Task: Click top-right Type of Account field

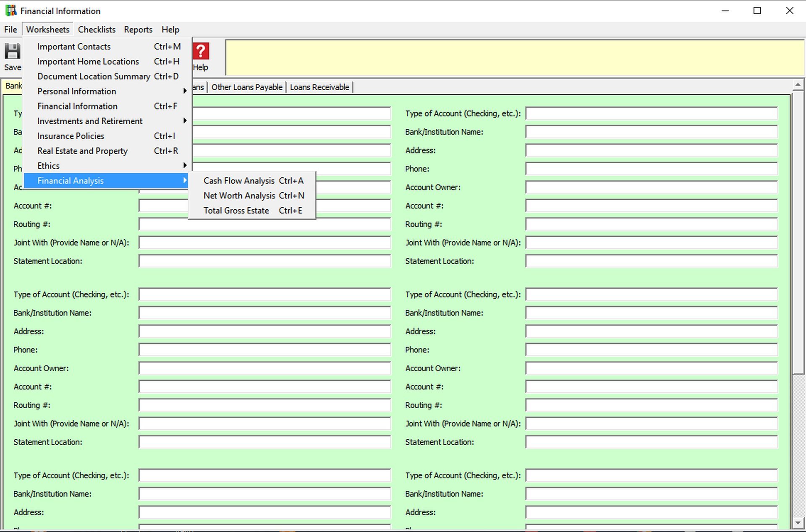Action: pyautogui.click(x=652, y=113)
